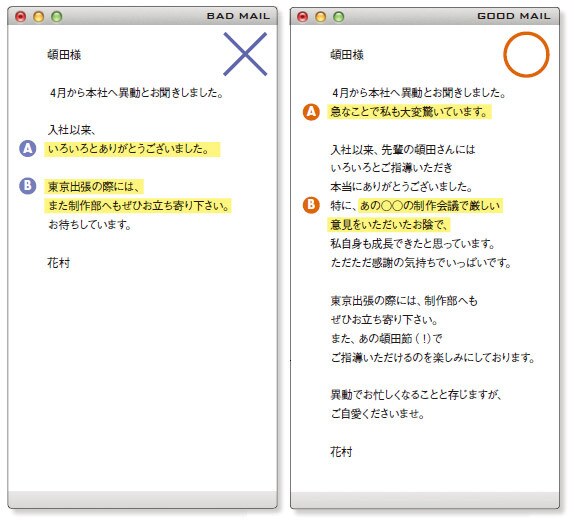Select the orange B badge in GOOD MAIL

click(311, 205)
